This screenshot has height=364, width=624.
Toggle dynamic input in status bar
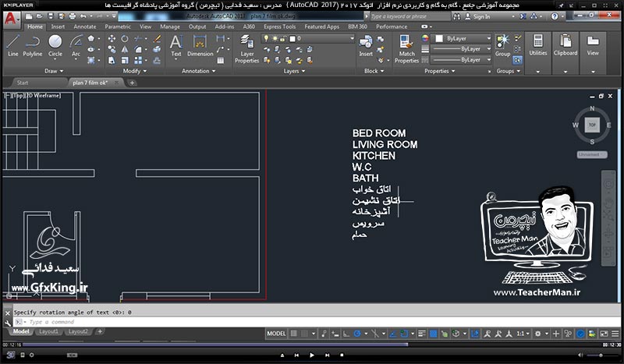[x=335, y=334]
